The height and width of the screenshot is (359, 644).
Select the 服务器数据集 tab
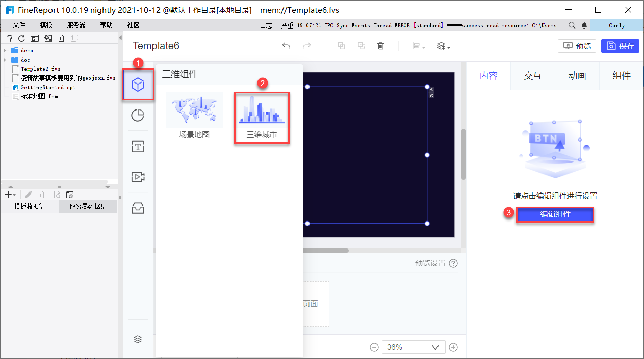point(88,206)
